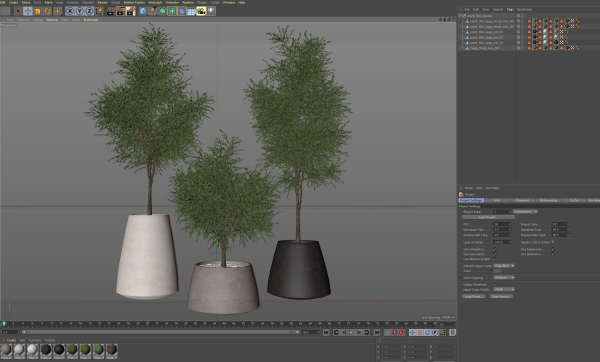Click the timeline preview range slider
Image resolution: width=600 pixels, height=362 pixels.
[x=160, y=332]
